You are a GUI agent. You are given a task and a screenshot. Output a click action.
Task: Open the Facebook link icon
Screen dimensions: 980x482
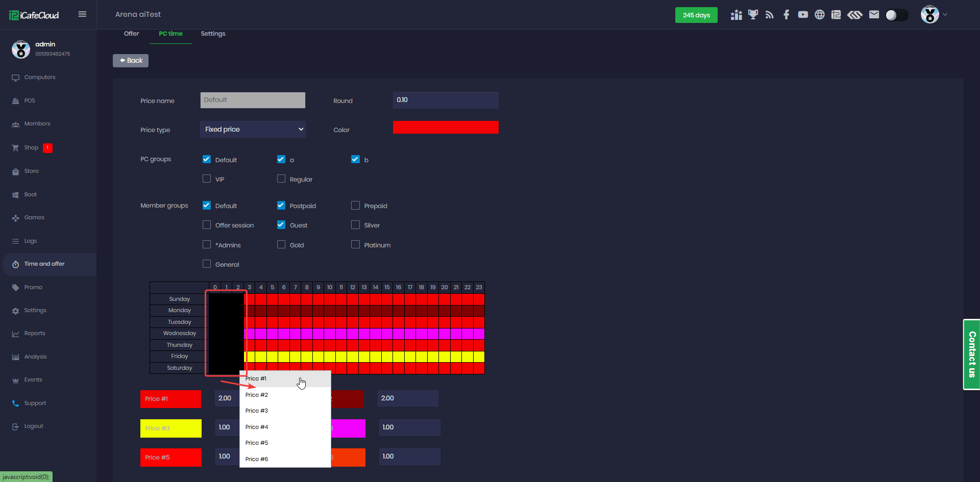click(x=786, y=15)
